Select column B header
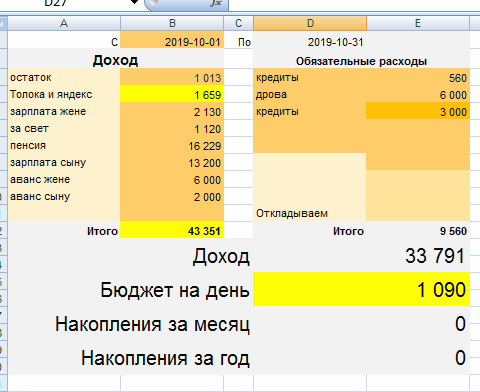The image size is (480, 392). tap(172, 23)
